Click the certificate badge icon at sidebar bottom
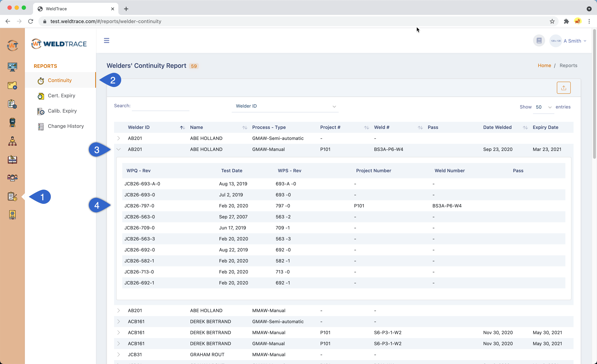This screenshot has height=364, width=597. coord(12,215)
